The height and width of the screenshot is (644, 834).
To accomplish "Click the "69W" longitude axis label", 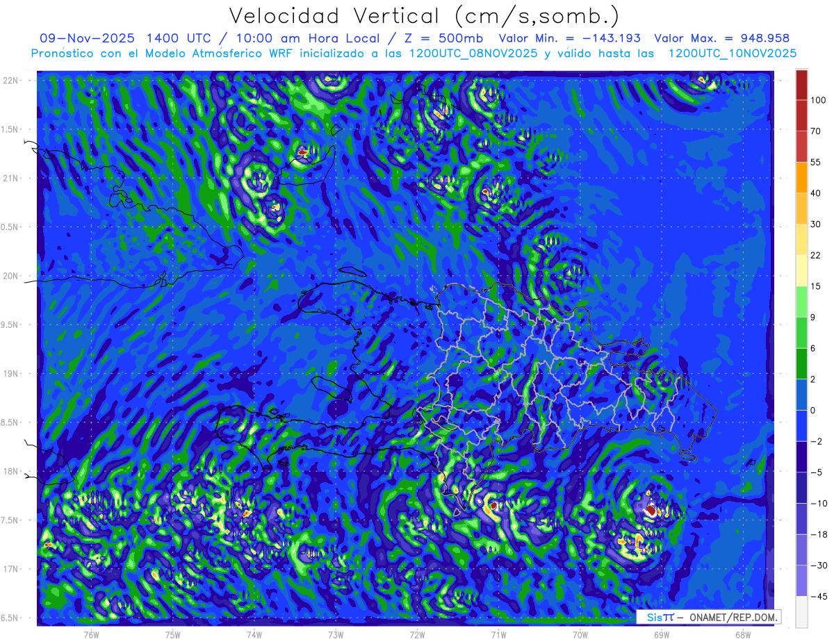I will (x=662, y=634).
